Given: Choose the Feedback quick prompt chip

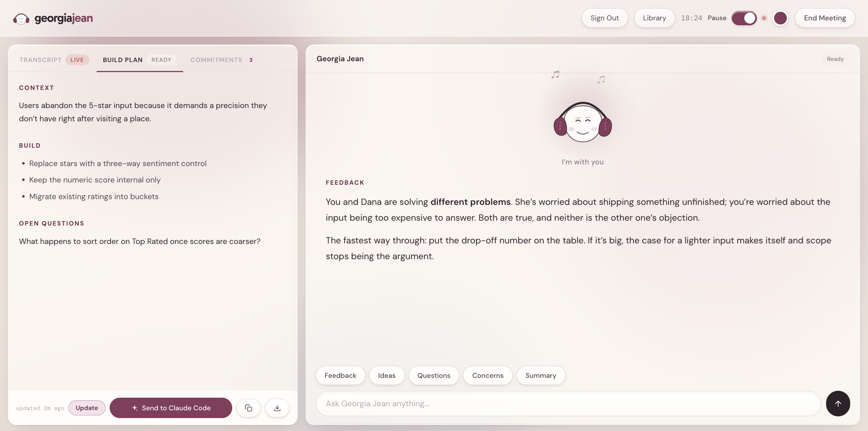Looking at the screenshot, I should [x=340, y=375].
